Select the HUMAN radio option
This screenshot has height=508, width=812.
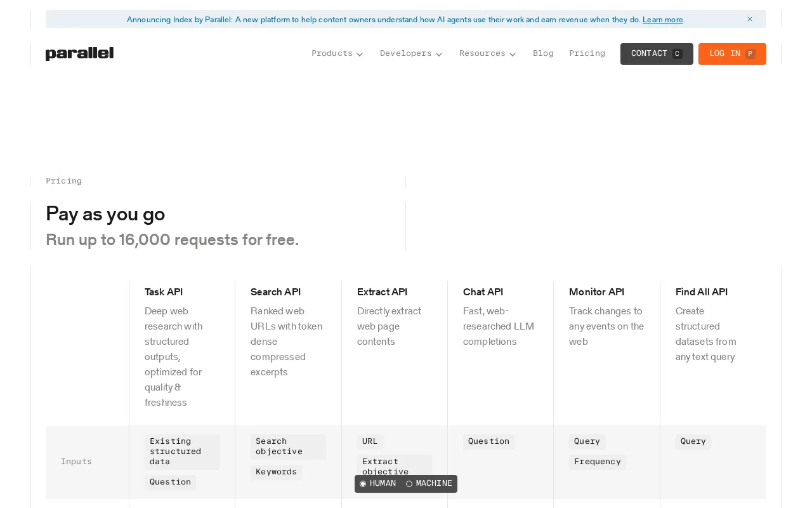coord(378,484)
